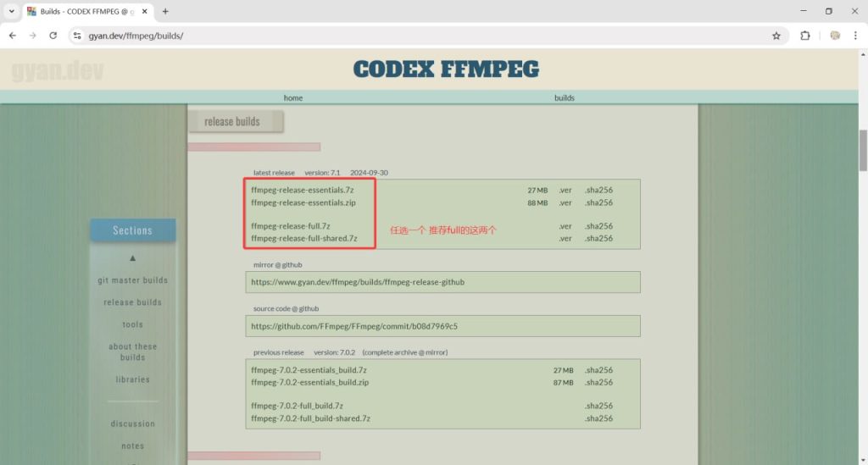Open the Extensions puzzle icon
Viewport: 868px width, 465px height.
pyautogui.click(x=805, y=36)
